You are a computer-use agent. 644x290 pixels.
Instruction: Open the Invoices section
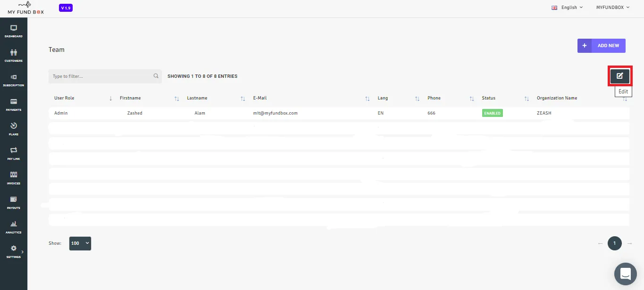[x=14, y=178]
